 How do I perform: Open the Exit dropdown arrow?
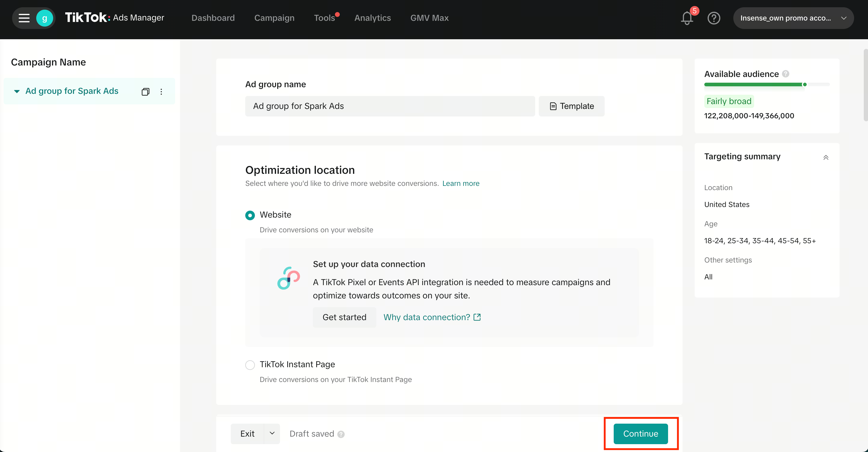coord(272,434)
